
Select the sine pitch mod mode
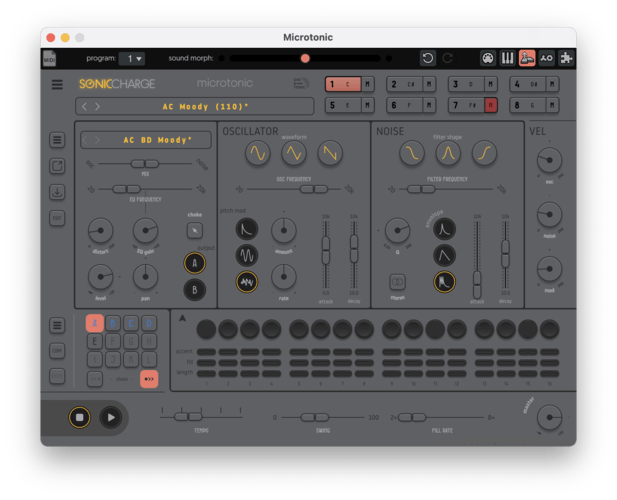(247, 255)
